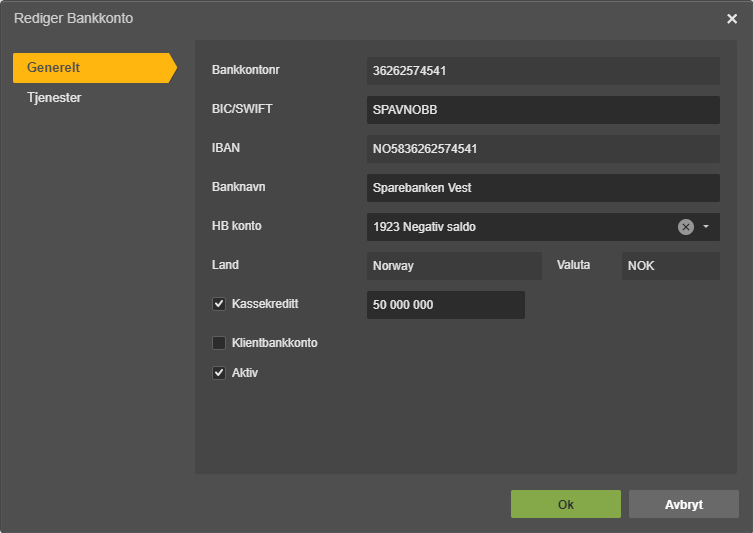The height and width of the screenshot is (533, 753).
Task: Click the HB konto label
Action: pyautogui.click(x=236, y=226)
